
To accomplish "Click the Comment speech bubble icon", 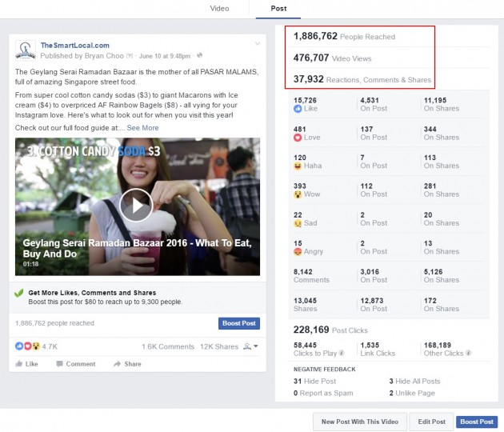I will pyautogui.click(x=59, y=364).
